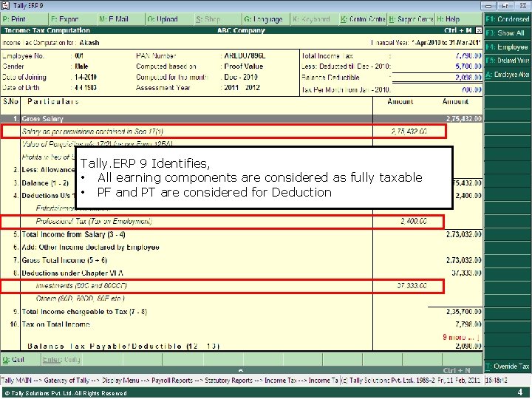Click Total Income Tax amount 7,798.00

coord(468,55)
